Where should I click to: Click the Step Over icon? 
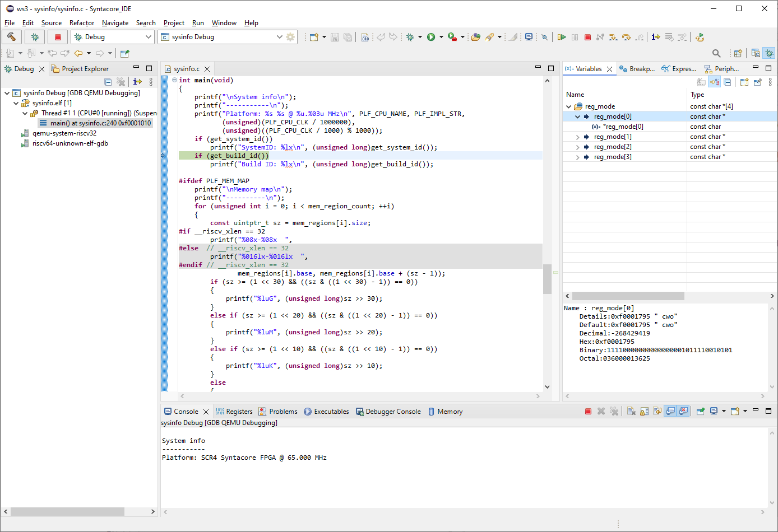pos(626,37)
